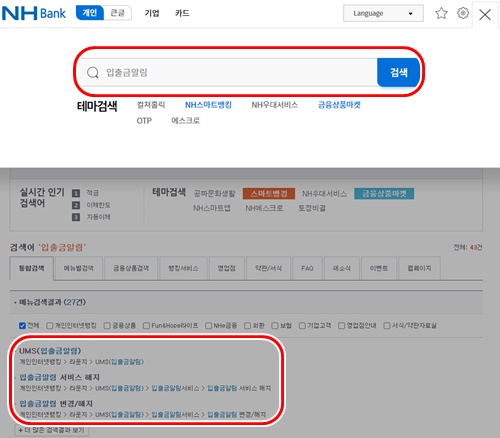Click 공짜문화생활 theme in background page
Screen dimensions: 500x438
pos(215,194)
